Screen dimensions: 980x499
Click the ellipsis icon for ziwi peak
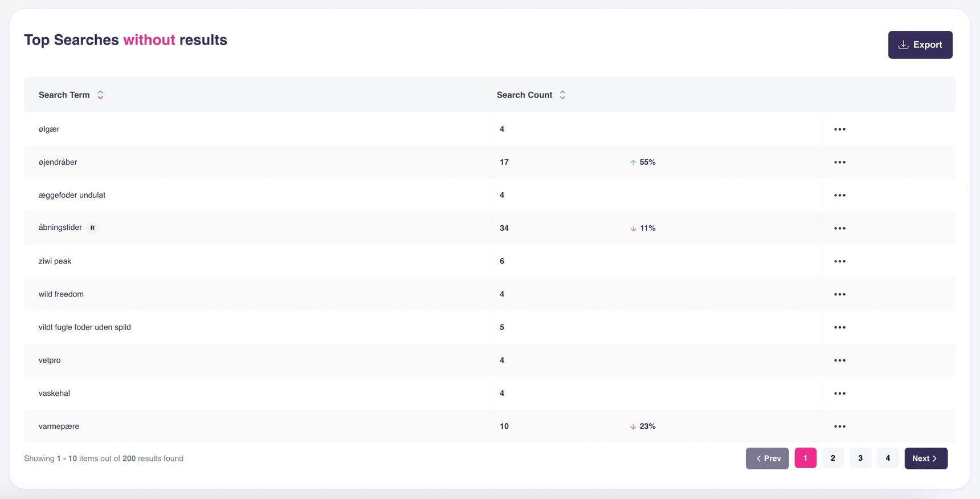tap(839, 262)
